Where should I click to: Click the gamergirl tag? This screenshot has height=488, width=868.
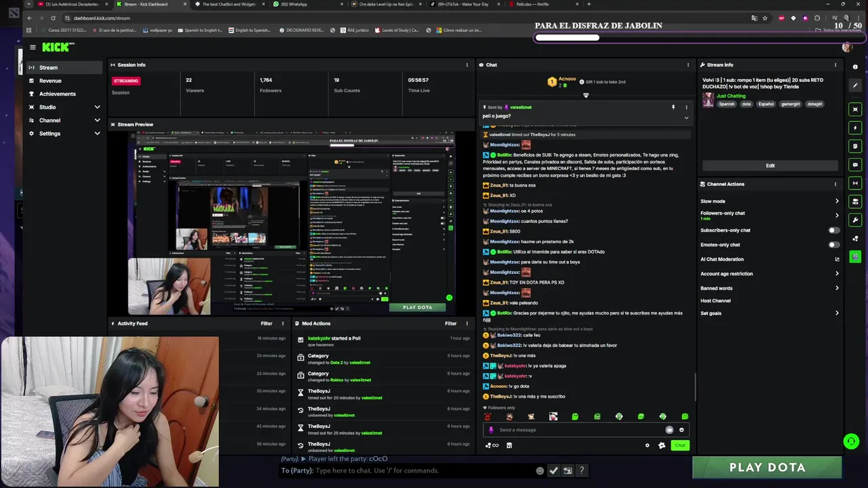point(790,104)
